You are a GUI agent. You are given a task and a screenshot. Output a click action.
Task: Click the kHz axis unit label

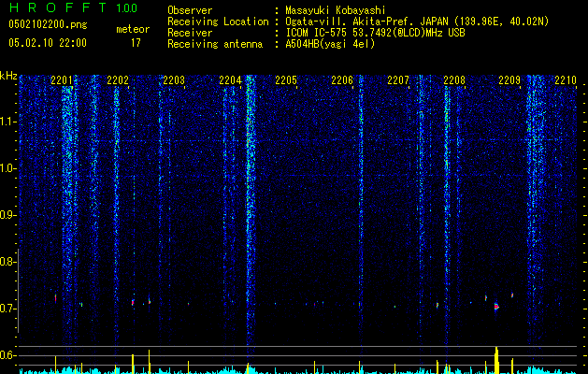(x=8, y=76)
